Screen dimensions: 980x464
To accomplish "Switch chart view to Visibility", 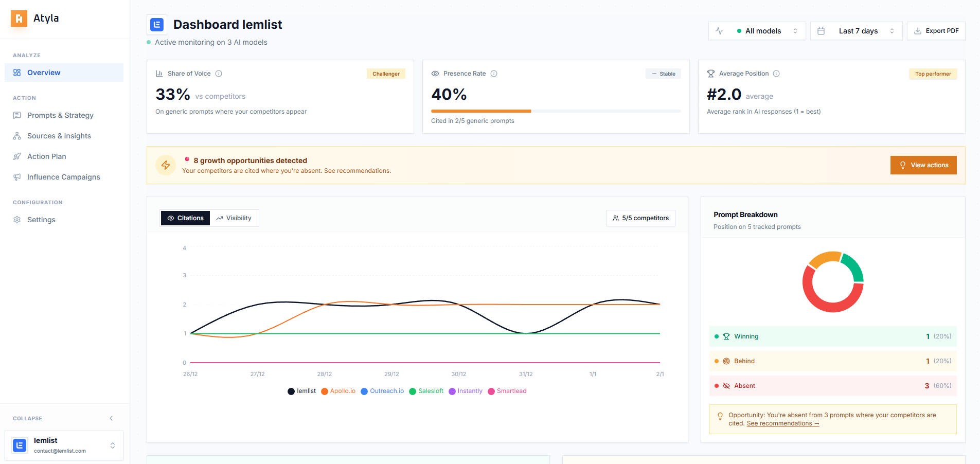I will (235, 218).
